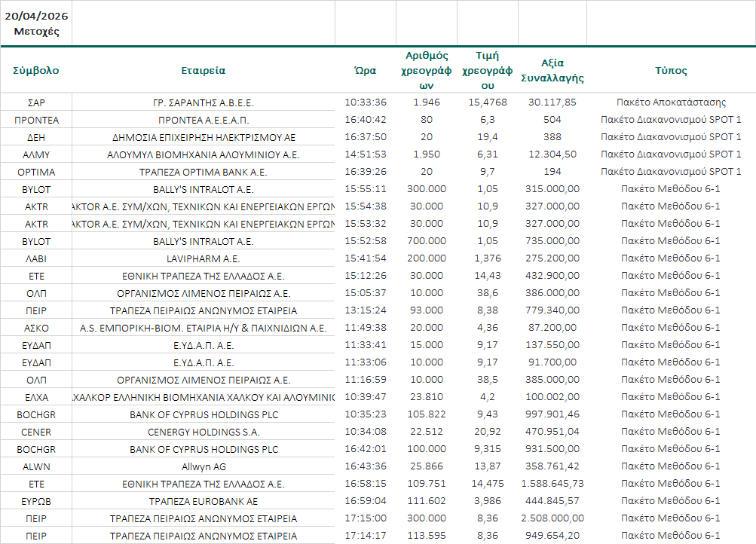
Task: Click the time cell 10:33:36
Action: point(366,102)
